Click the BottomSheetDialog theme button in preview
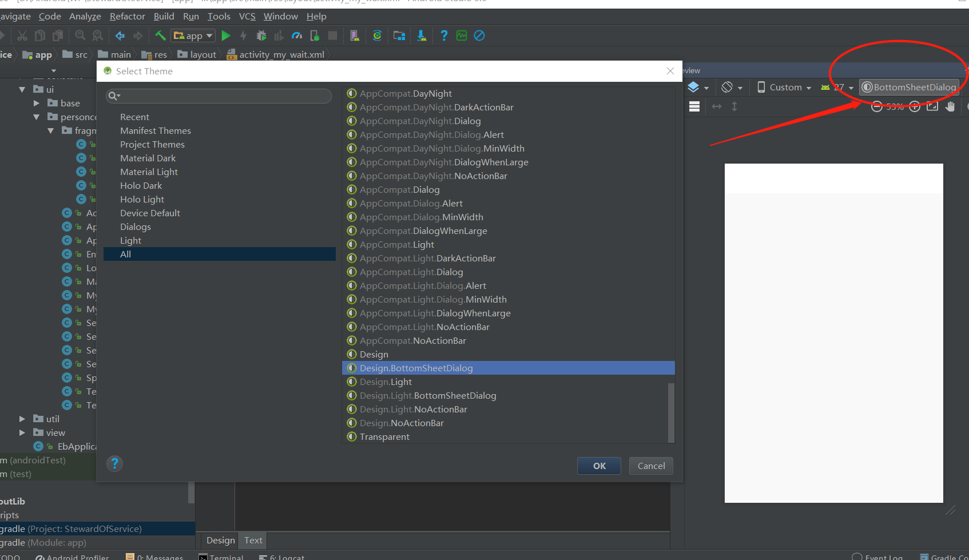The height and width of the screenshot is (560, 969). coord(909,88)
